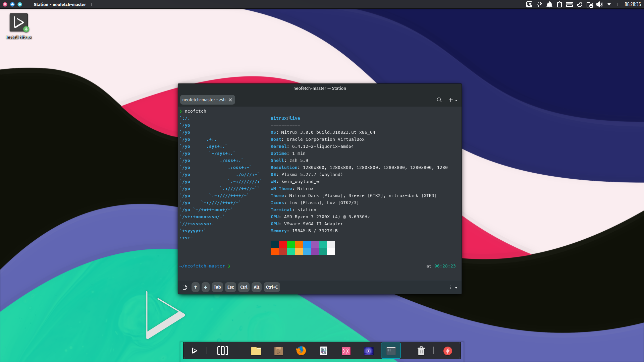Close the neofetch-master tab with its X
Viewport: 644px width, 362px height.
point(230,100)
